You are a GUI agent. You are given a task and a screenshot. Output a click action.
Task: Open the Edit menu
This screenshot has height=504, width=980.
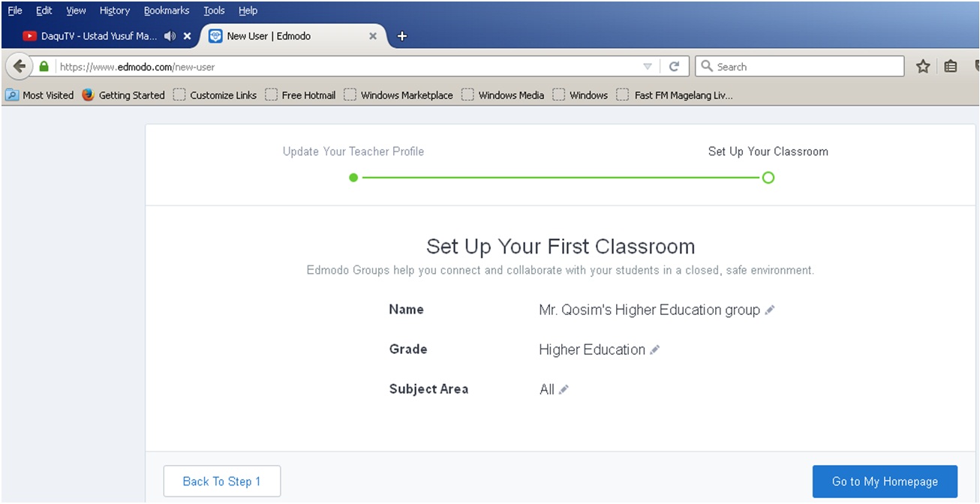(44, 10)
